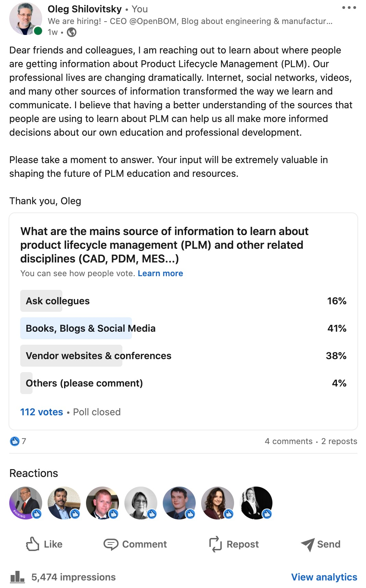Viewport: 366px width, 588px height.
Task: Expand the 4 comments section
Action: tap(289, 441)
